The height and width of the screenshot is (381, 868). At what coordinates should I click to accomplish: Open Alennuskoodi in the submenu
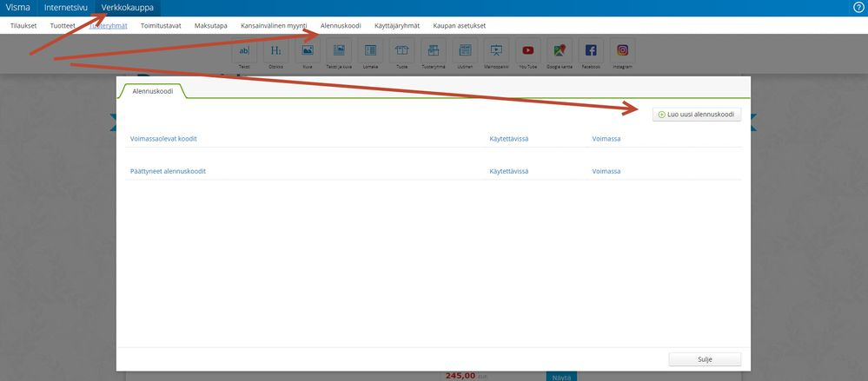tap(341, 25)
